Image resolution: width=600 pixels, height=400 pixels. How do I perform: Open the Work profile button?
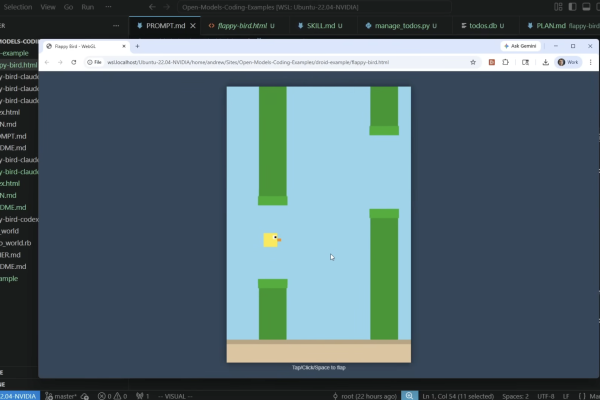[x=568, y=62]
